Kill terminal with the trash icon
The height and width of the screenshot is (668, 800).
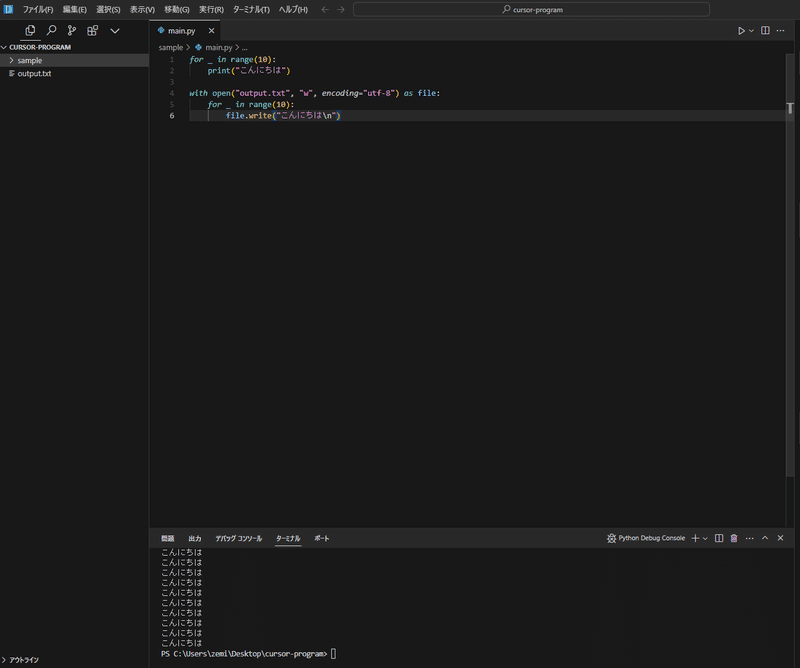coord(733,538)
